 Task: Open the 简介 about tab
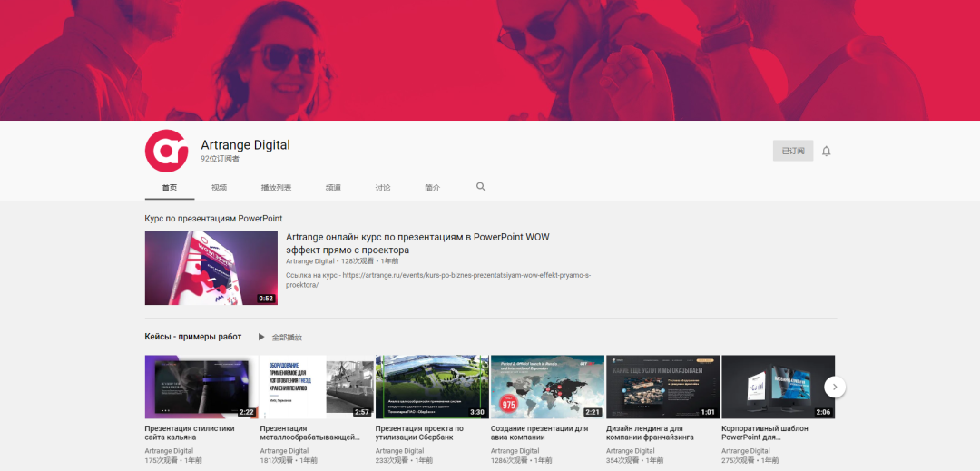433,187
